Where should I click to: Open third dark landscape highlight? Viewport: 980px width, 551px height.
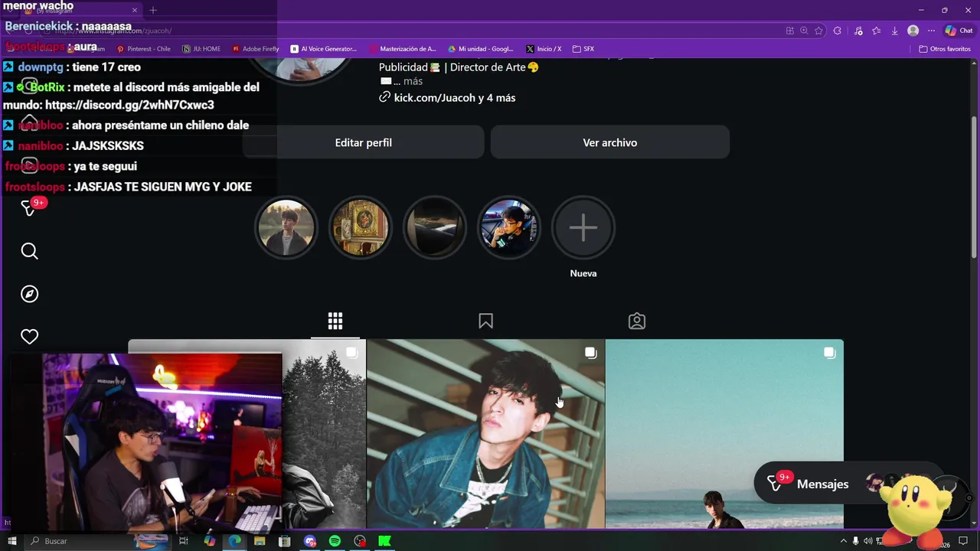click(434, 227)
